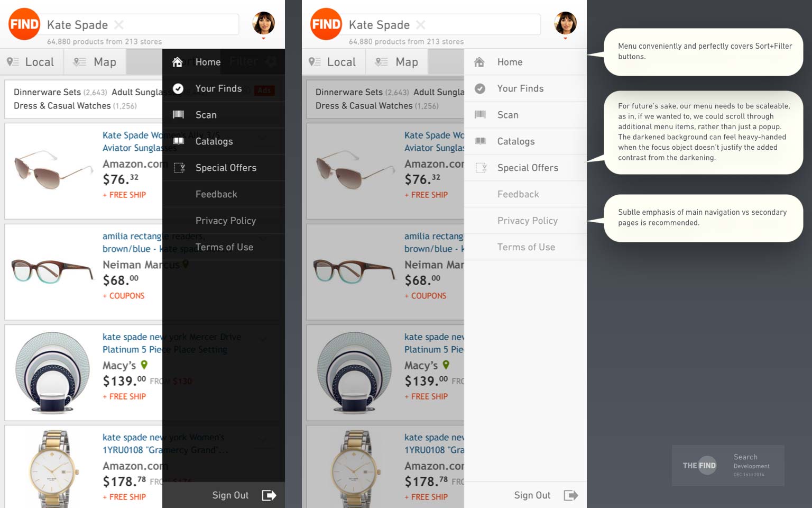Click the Your Finds checkmark icon in the dark menu
The image size is (812, 508).
pos(178,88)
